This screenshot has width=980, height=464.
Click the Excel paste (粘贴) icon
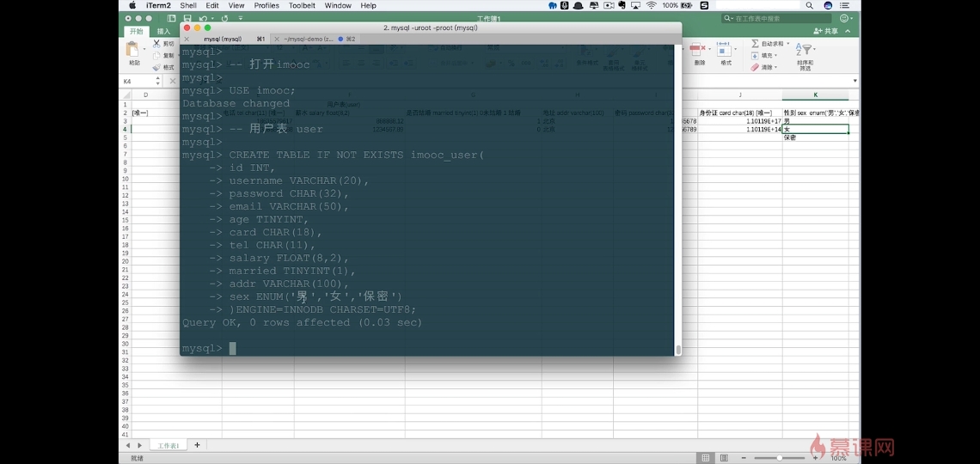[133, 49]
